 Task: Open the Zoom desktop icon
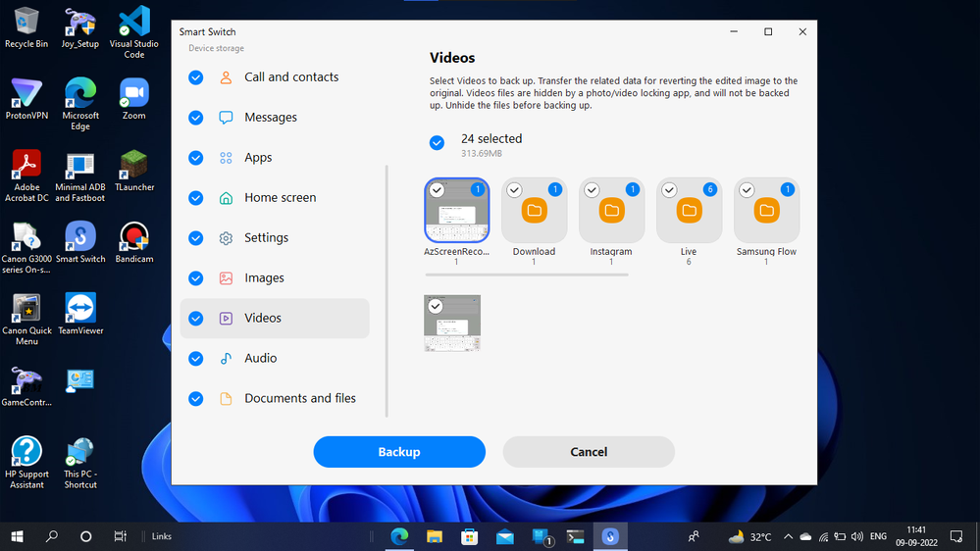[133, 99]
